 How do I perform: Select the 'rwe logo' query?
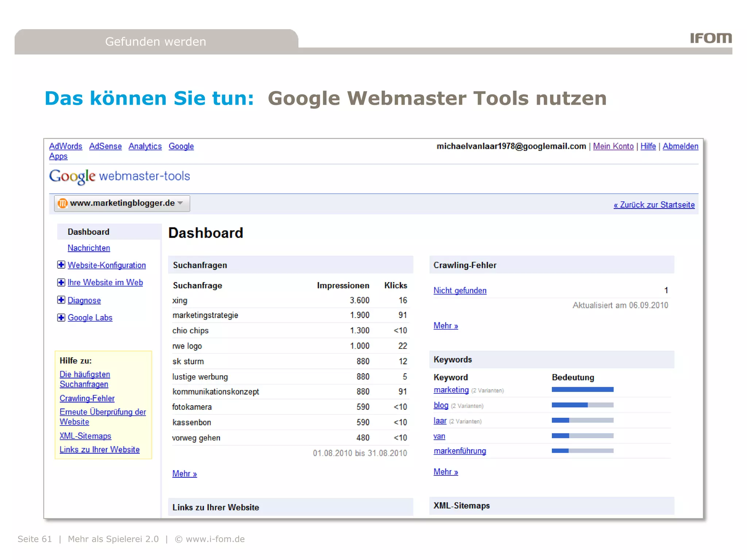[290, 346]
